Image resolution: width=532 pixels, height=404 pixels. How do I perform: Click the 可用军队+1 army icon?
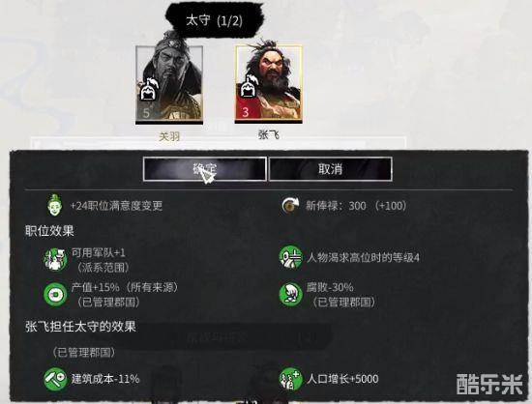[x=55, y=260]
